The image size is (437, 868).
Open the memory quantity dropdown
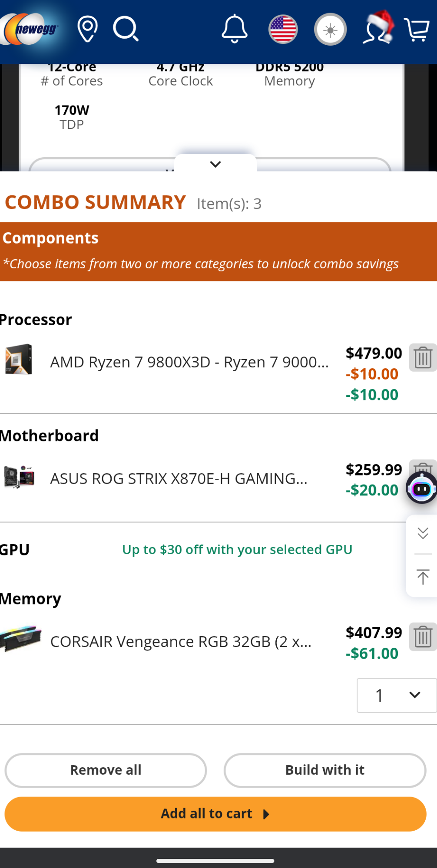click(396, 695)
